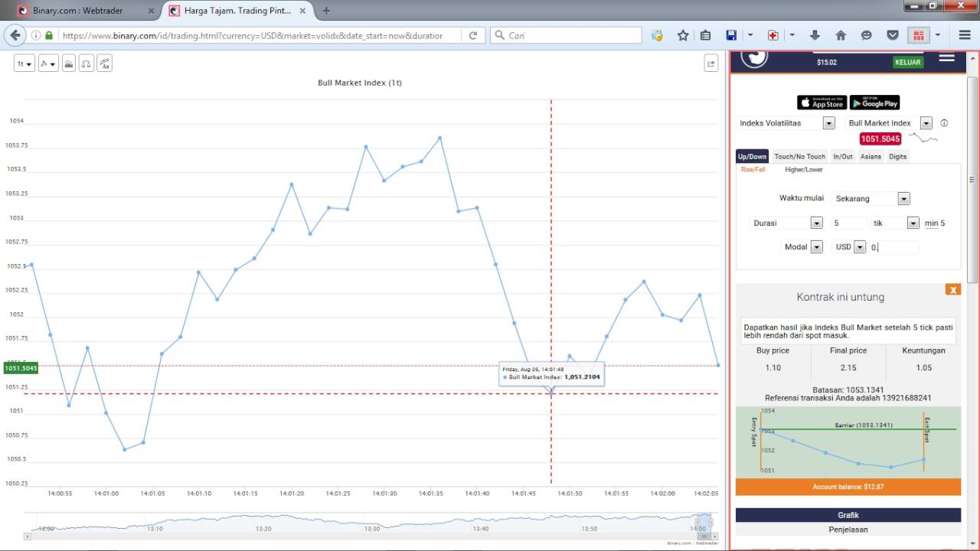980x551 pixels.
Task: Click the Account balance: $12.87 orange bar
Action: [848, 487]
